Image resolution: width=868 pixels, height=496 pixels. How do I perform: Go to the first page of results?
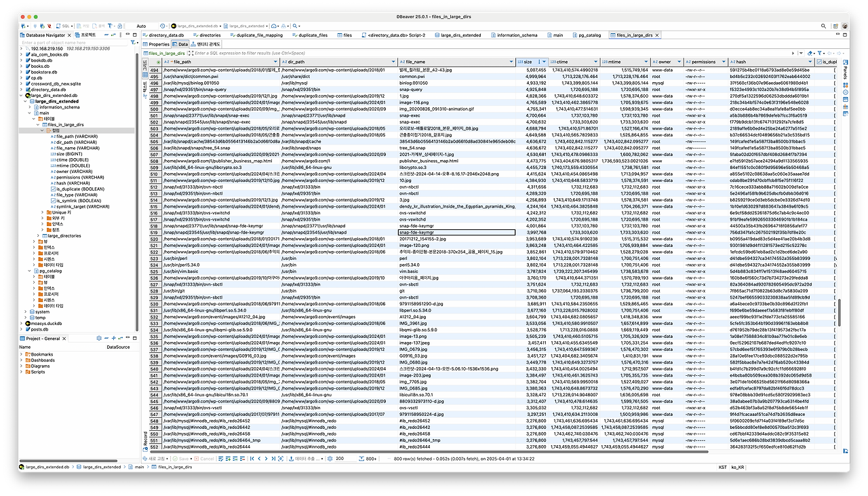(x=252, y=459)
